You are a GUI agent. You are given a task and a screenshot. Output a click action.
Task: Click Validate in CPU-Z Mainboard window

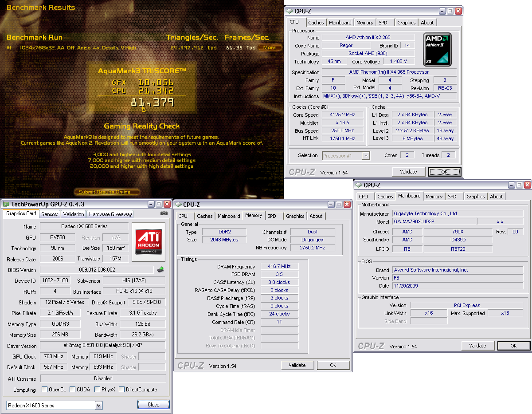477,346
